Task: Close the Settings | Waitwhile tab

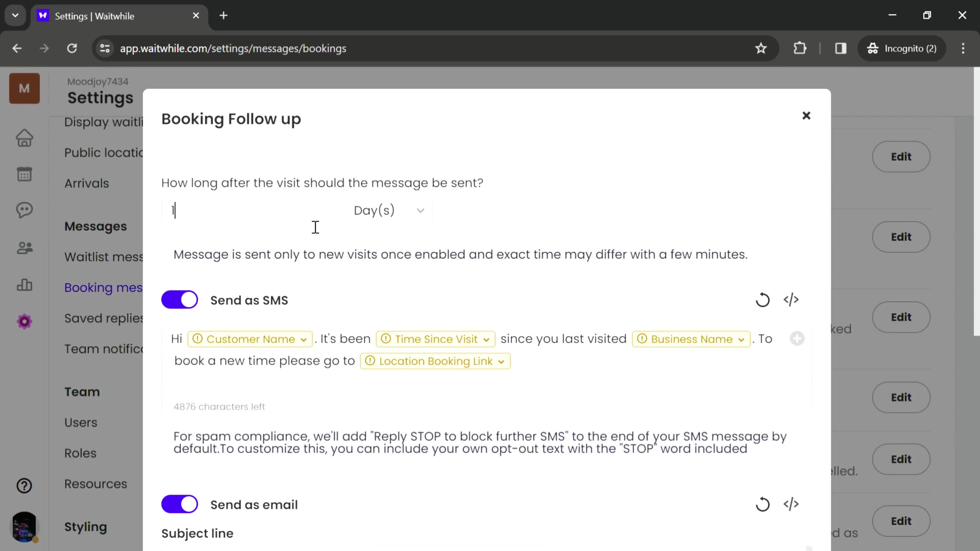Action: pyautogui.click(x=196, y=16)
